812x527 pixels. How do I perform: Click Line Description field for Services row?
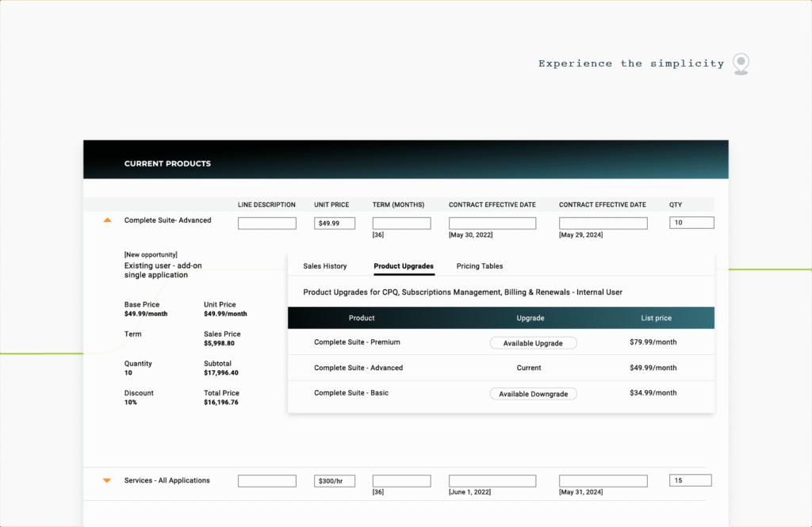tap(267, 481)
